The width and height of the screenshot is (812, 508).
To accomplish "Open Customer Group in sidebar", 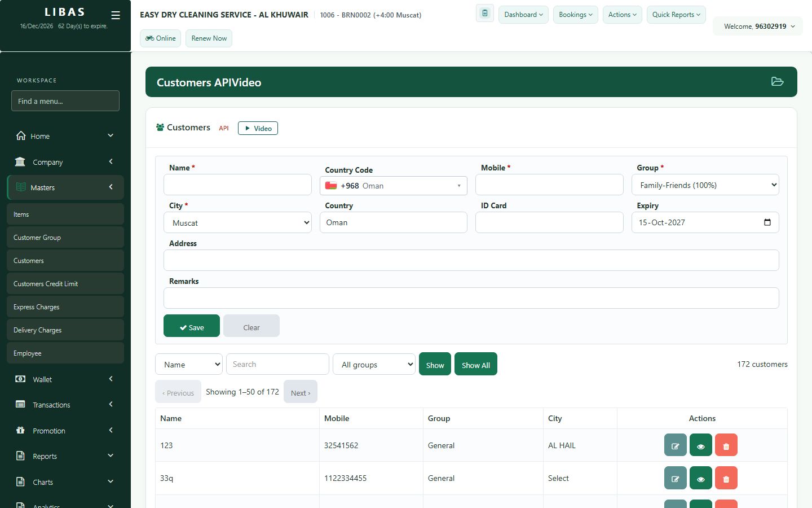I will pos(65,237).
